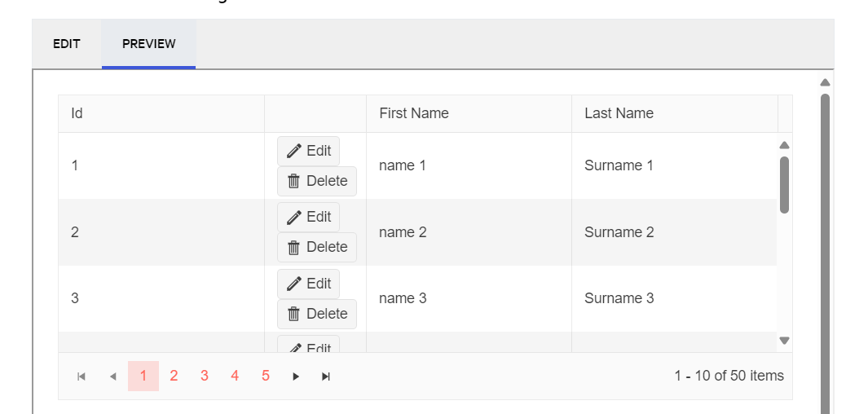868x414 pixels.
Task: Click the Edit pencil button for row 2
Action: point(308,217)
